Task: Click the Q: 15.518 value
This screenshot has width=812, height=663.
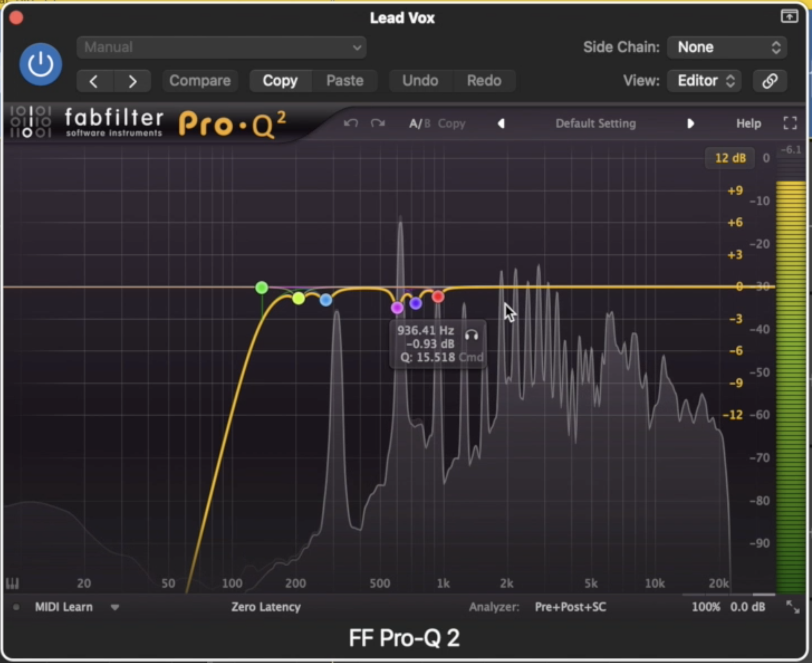Action: tap(427, 357)
